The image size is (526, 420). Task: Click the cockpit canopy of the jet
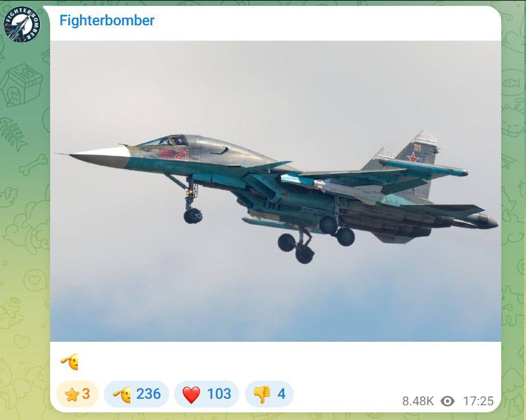(167, 140)
